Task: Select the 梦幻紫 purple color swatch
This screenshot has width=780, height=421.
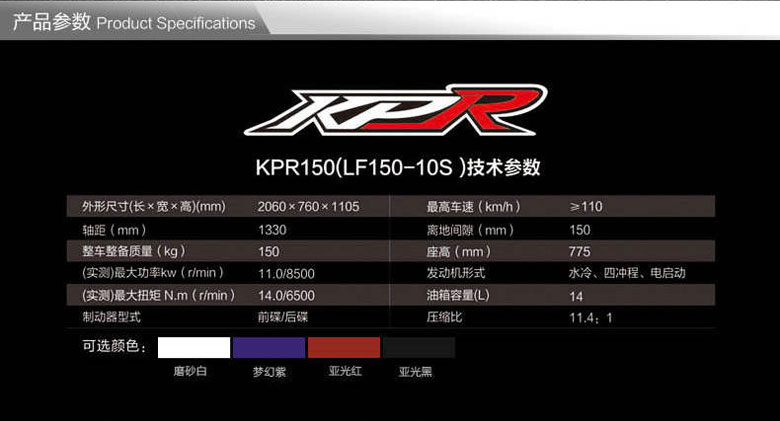Action: coord(269,347)
